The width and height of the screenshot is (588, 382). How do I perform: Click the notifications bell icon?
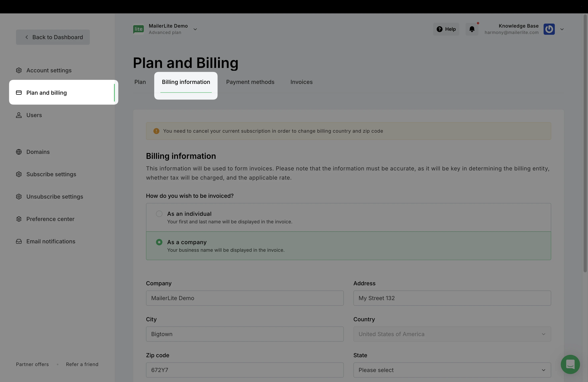(x=472, y=29)
